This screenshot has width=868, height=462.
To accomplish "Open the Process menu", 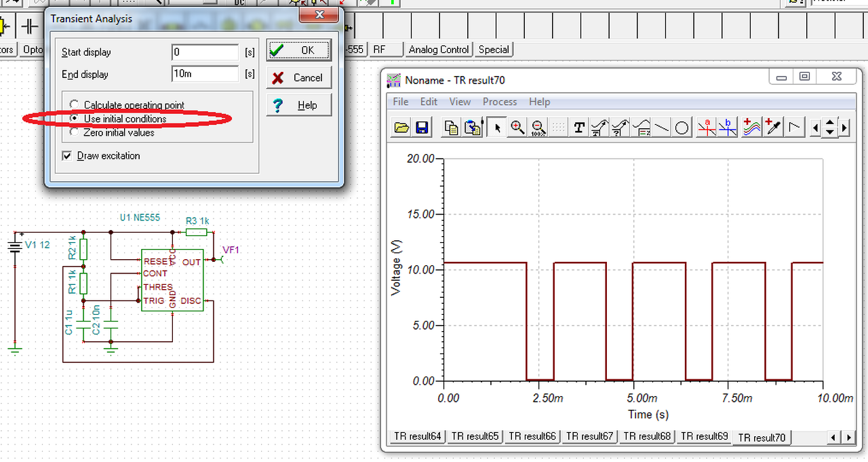I will pos(500,102).
